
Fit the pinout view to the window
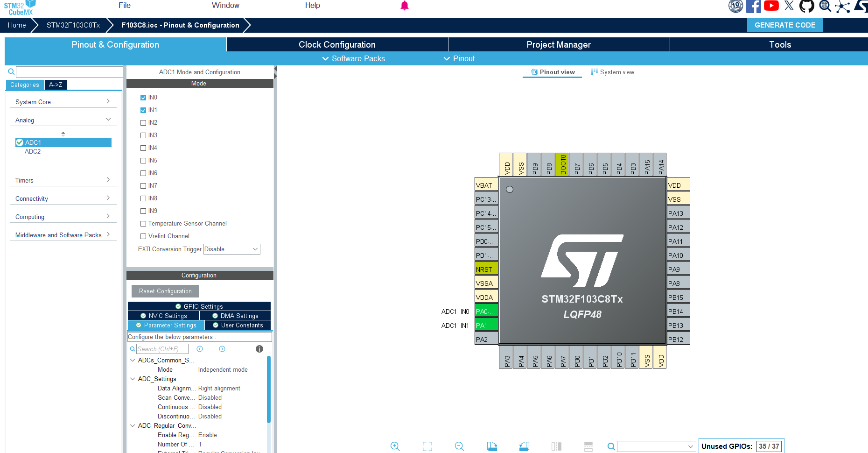tap(427, 446)
